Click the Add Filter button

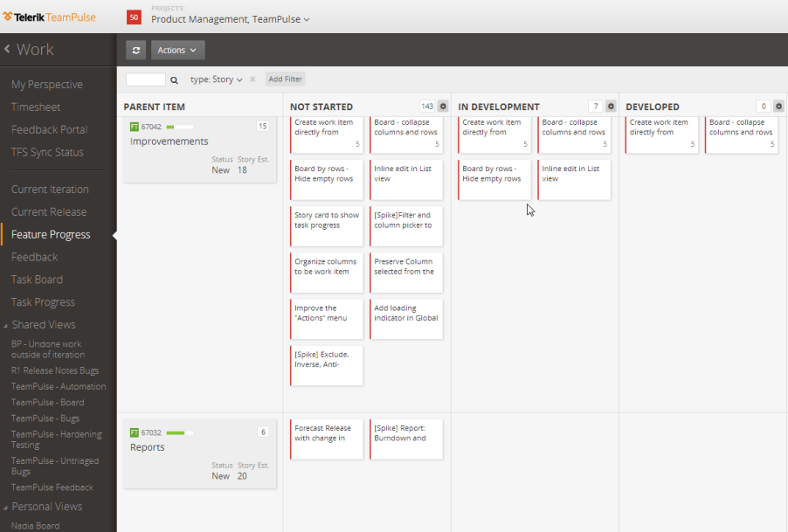(x=285, y=78)
